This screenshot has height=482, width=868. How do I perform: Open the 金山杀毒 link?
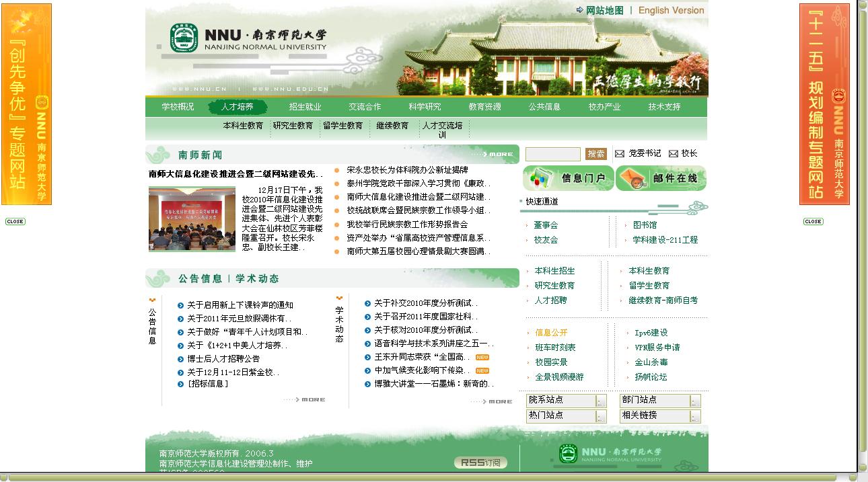pos(651,362)
